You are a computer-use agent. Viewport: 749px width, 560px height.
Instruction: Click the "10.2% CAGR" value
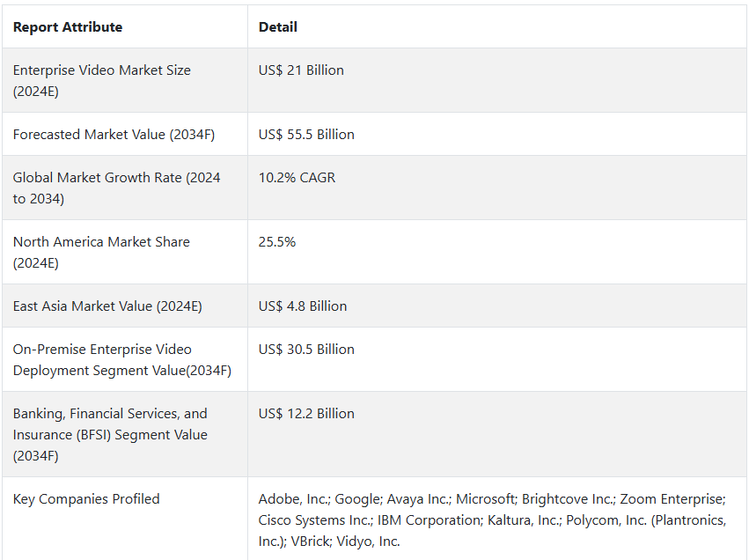pos(297,178)
